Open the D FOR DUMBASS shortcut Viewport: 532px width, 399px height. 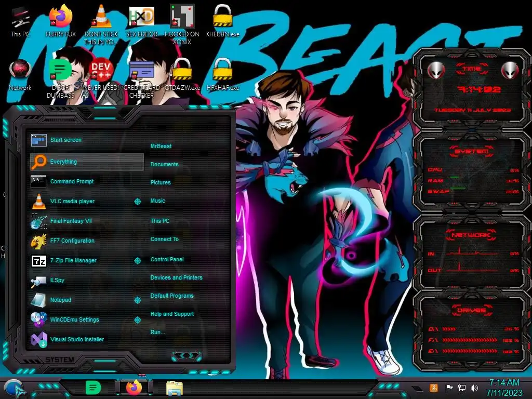tap(60, 79)
